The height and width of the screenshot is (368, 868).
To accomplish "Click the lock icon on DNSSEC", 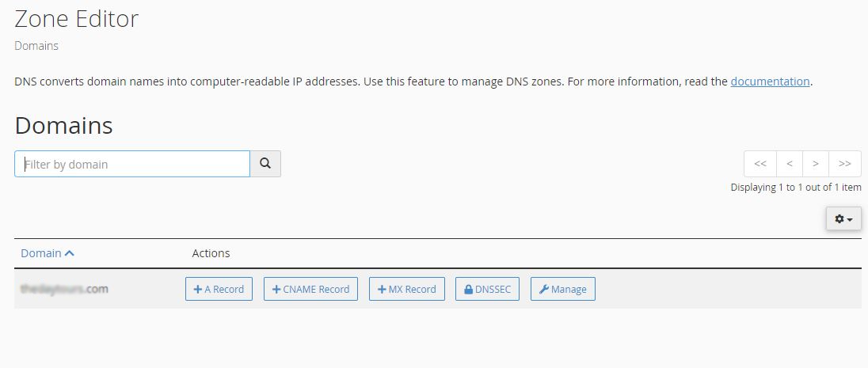I will tap(468, 290).
